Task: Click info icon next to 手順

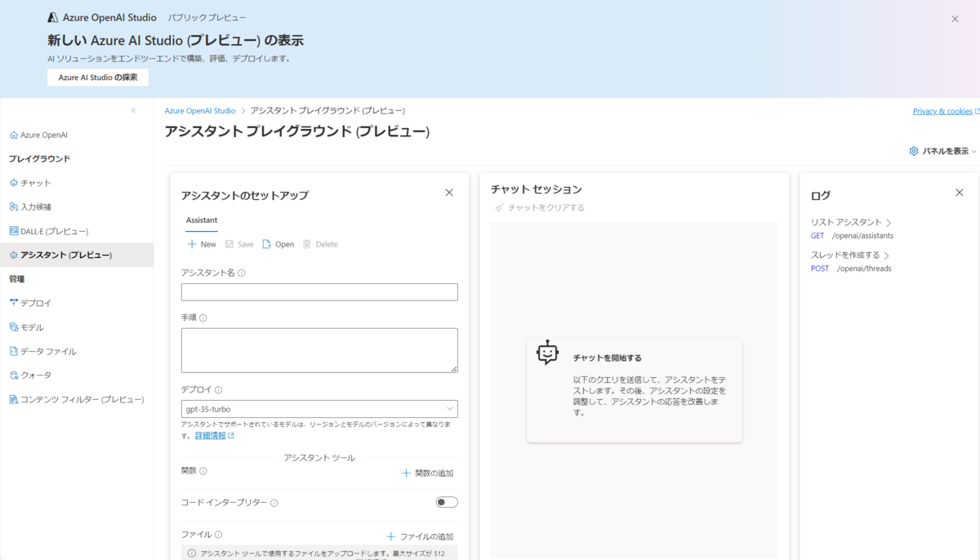Action: pyautogui.click(x=203, y=318)
